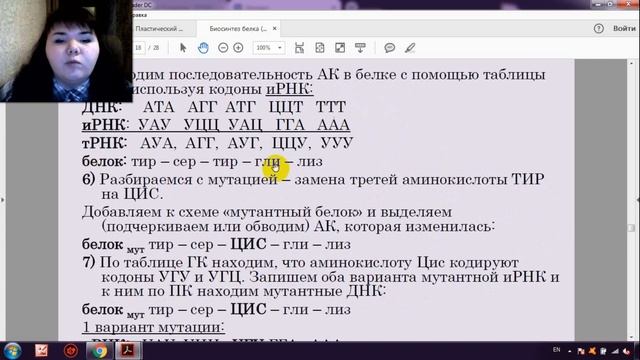Select the arrow selection tool

[183, 48]
